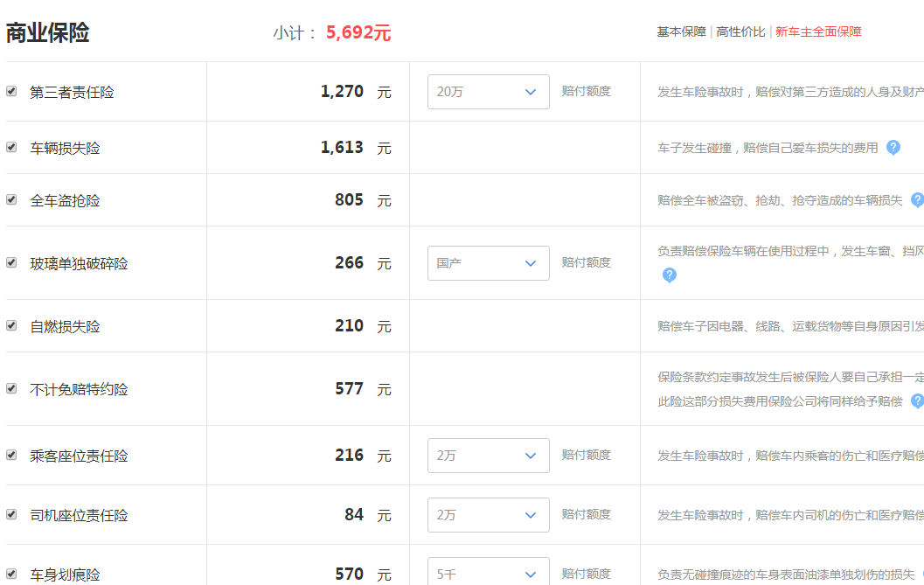
Task: Toggle the 玻璃单独破碎险 checkbox
Action: point(11,263)
